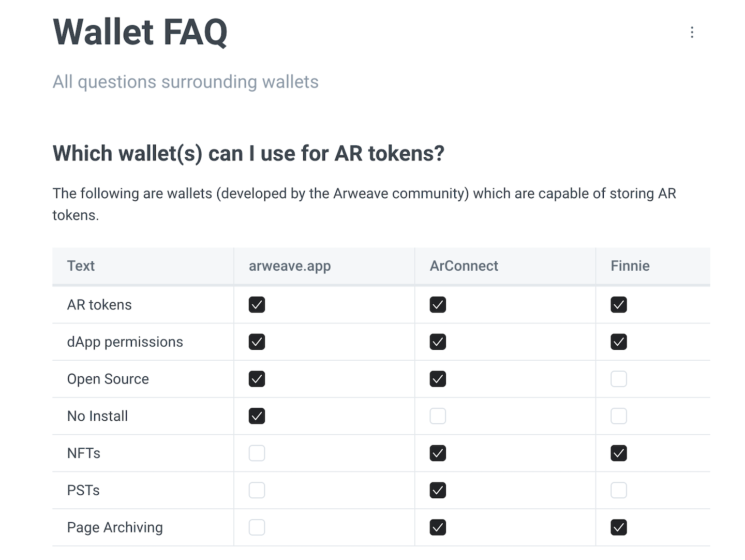Uncheck NFTs for Finnie
The width and height of the screenshot is (745, 560).
(619, 453)
